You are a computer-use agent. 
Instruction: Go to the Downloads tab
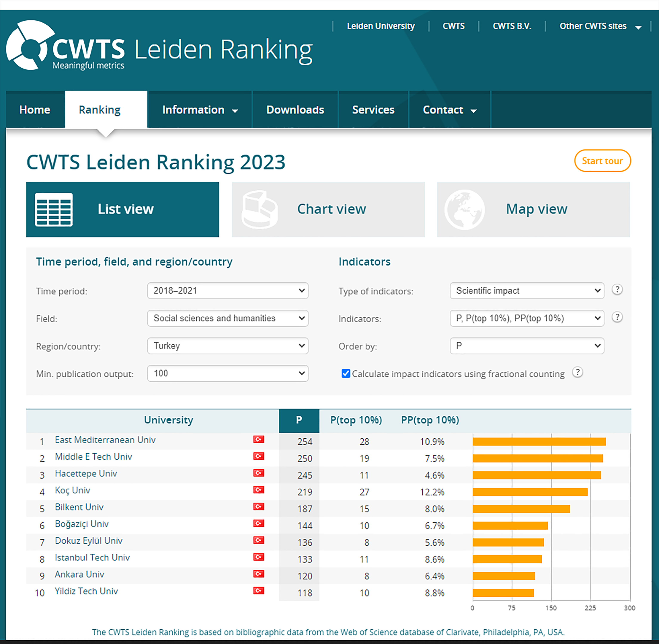[x=295, y=110]
